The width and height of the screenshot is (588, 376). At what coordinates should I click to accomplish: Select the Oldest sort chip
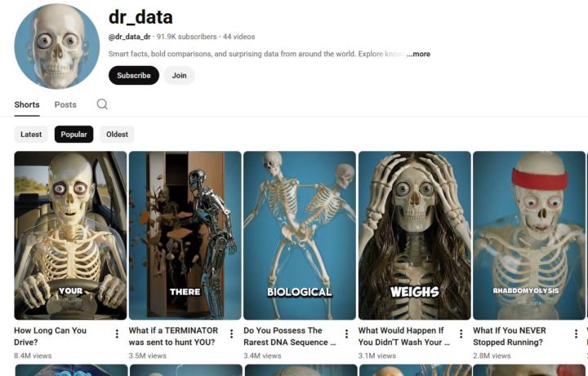[x=117, y=134]
